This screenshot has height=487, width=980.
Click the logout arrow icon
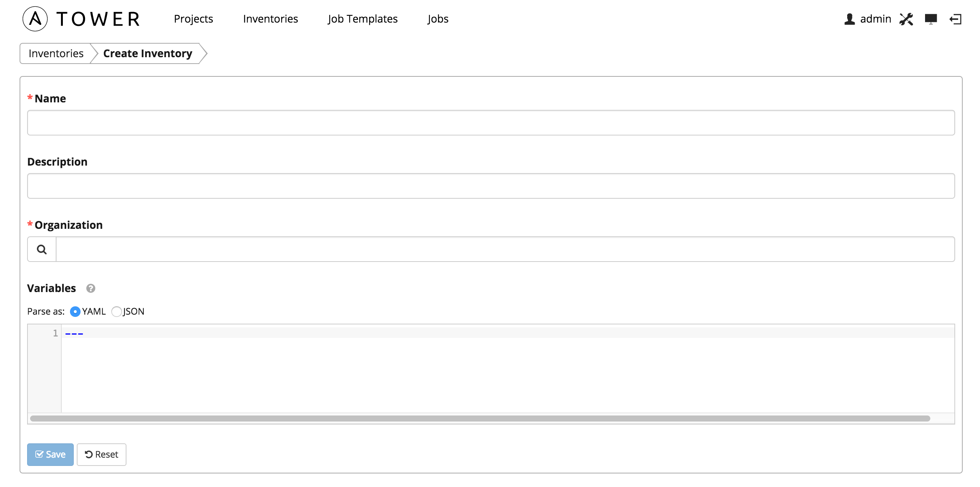coord(957,18)
